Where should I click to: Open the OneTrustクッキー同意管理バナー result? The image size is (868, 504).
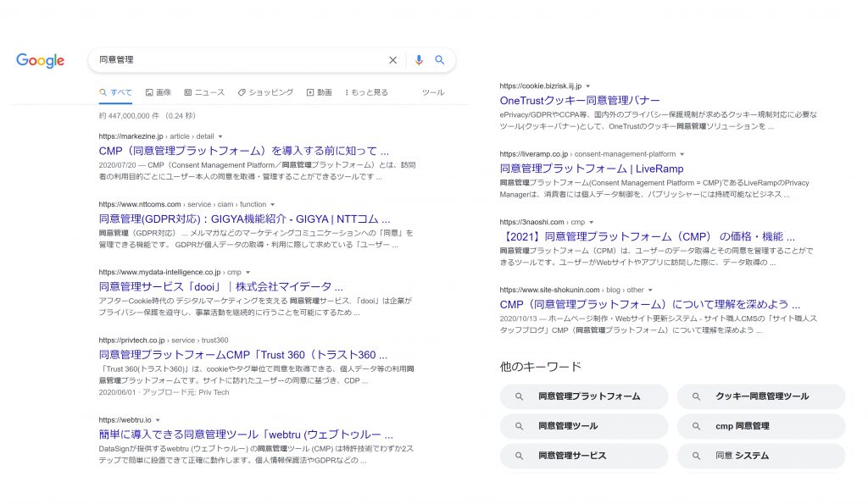[x=580, y=100]
